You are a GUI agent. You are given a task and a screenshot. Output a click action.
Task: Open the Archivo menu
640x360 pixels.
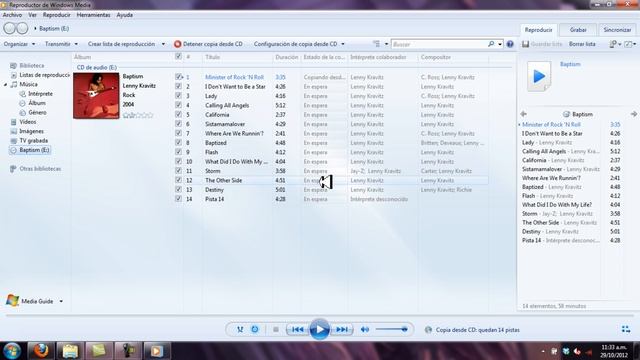click(x=12, y=15)
